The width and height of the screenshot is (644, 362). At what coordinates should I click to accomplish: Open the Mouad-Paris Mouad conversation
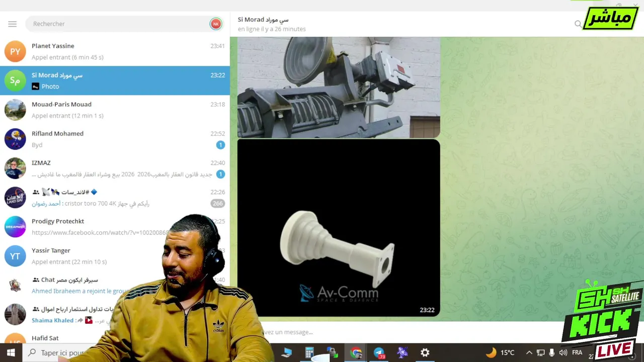(115, 110)
